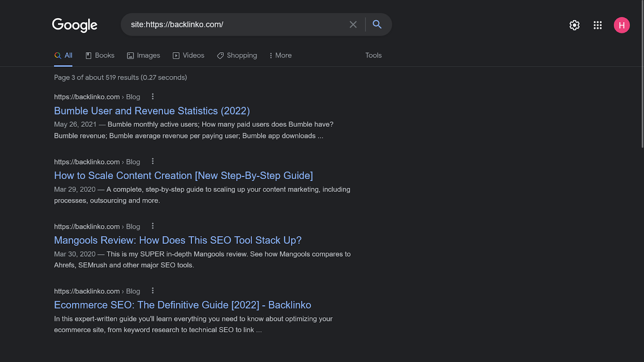Select the All tab
The width and height of the screenshot is (644, 362).
(64, 56)
